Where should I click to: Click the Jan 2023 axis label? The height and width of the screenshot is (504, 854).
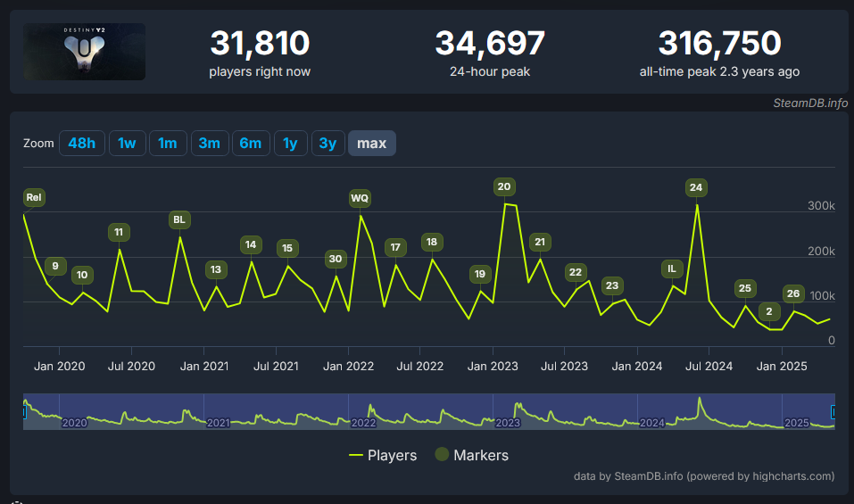point(493,367)
